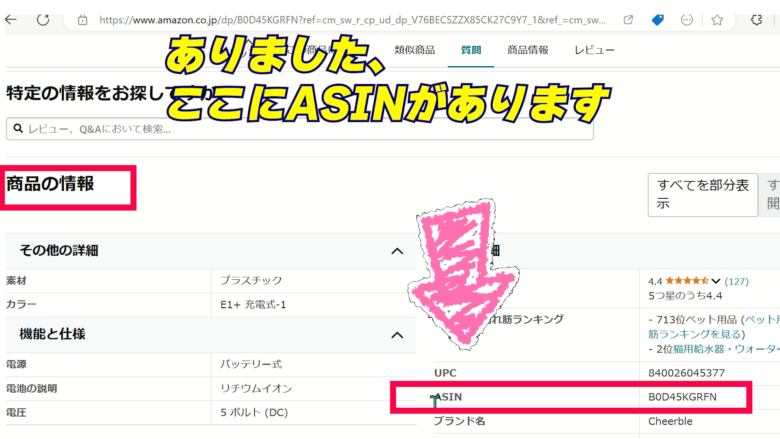Select the 質問 tab
Viewport: 780px width, 439px height.
click(x=470, y=50)
